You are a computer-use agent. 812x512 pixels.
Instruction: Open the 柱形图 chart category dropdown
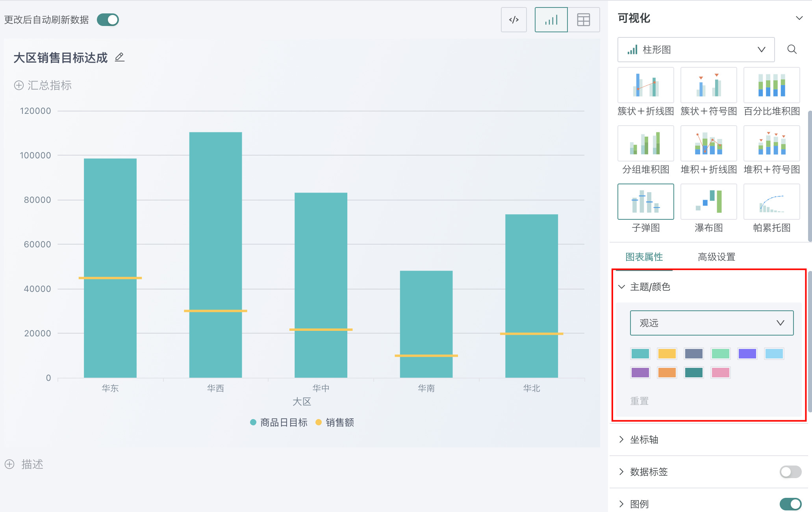point(696,50)
